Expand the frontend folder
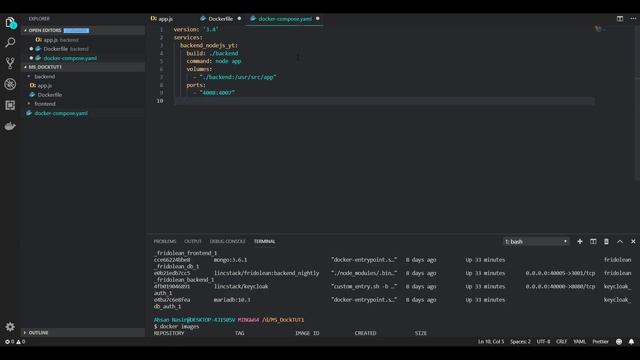 [x=45, y=104]
